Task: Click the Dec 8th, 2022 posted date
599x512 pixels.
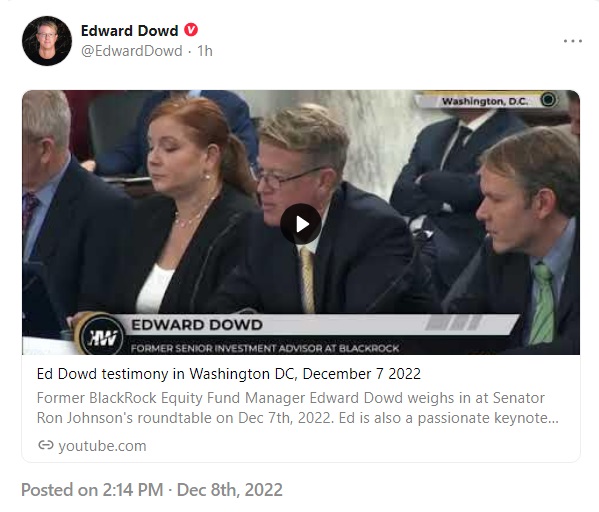Action: [x=230, y=490]
